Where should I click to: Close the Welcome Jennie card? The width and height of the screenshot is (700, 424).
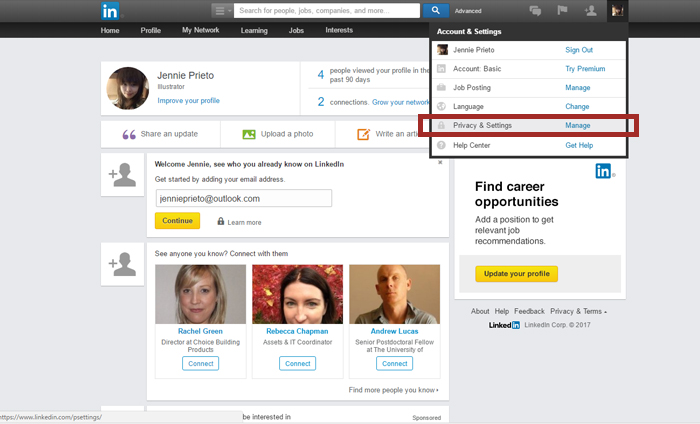[439, 162]
